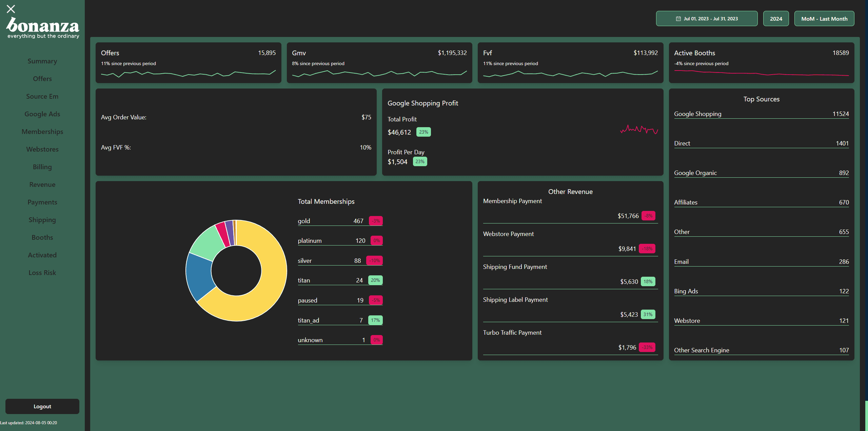868x431 pixels.
Task: Open the MoM - Last Month selector
Action: coord(824,19)
